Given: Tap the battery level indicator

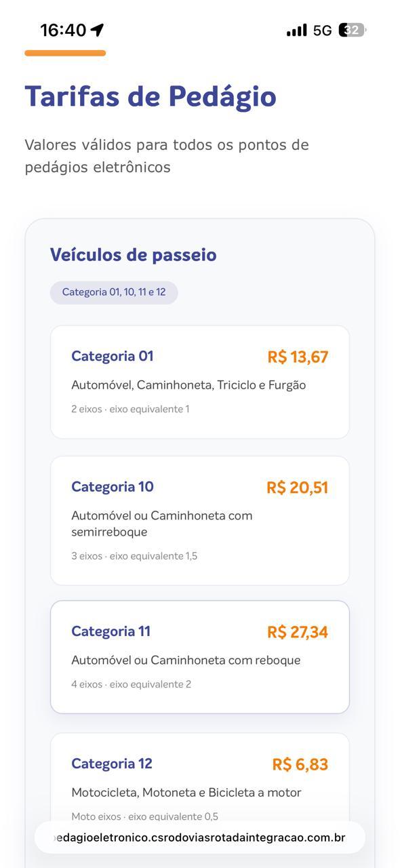Looking at the screenshot, I should tap(353, 30).
